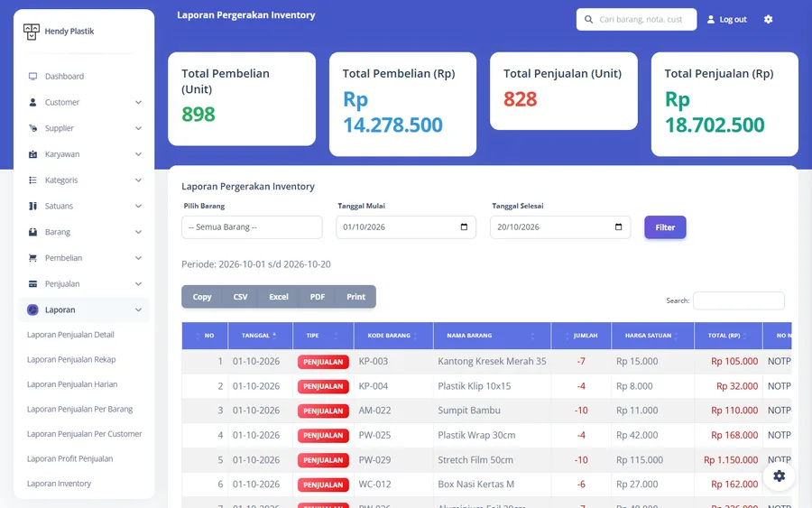The image size is (812, 508).
Task: Sort table by HARGA SATUAN column
Action: pyautogui.click(x=652, y=336)
